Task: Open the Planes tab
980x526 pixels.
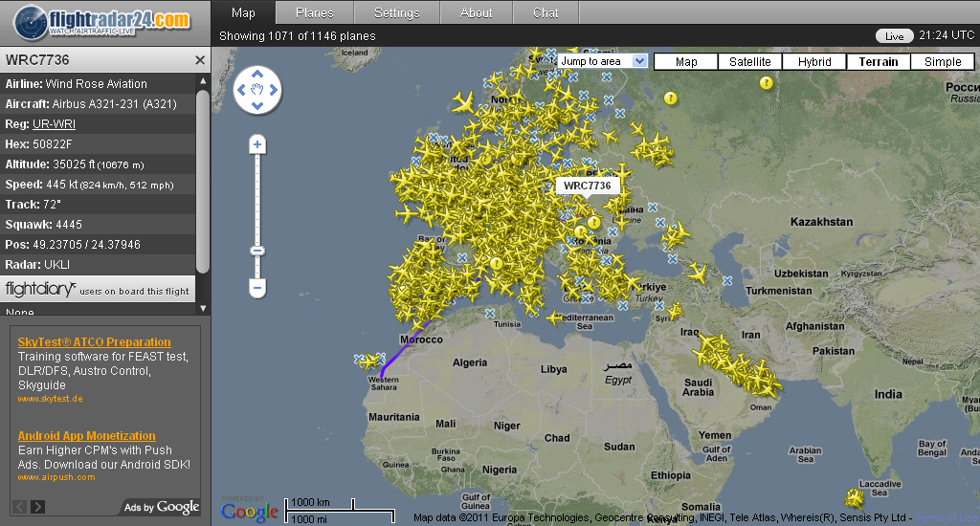Action: tap(314, 12)
